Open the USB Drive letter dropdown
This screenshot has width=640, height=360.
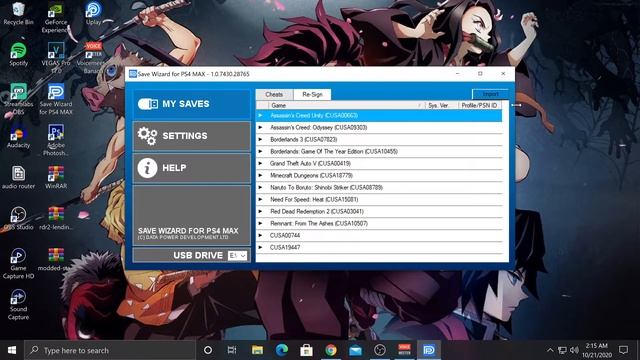pyautogui.click(x=238, y=256)
